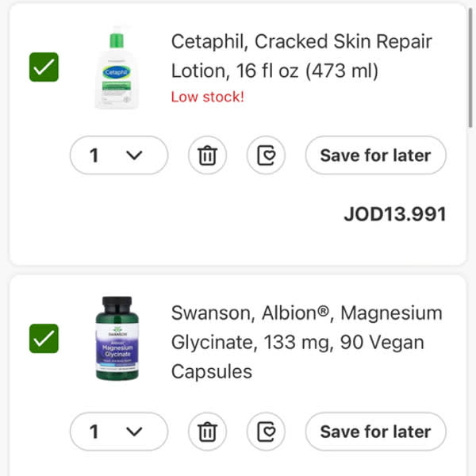This screenshot has height=476, width=476.
Task: Click the vertical scrollbar on right edge
Action: 470,68
